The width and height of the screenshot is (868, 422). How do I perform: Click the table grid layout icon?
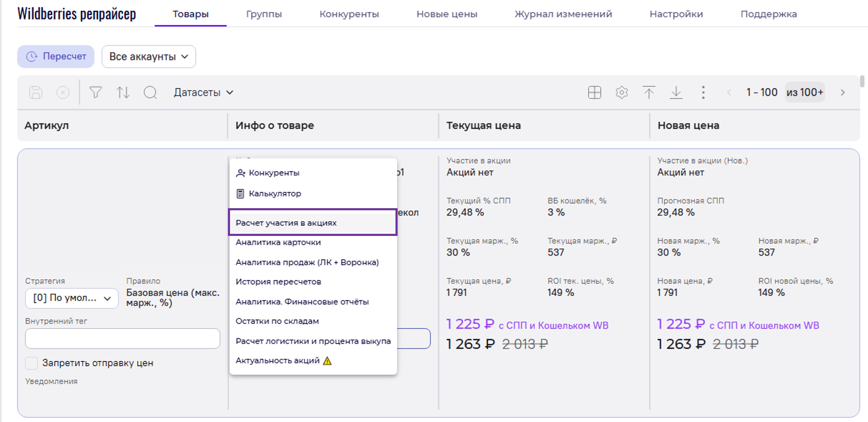click(x=594, y=92)
